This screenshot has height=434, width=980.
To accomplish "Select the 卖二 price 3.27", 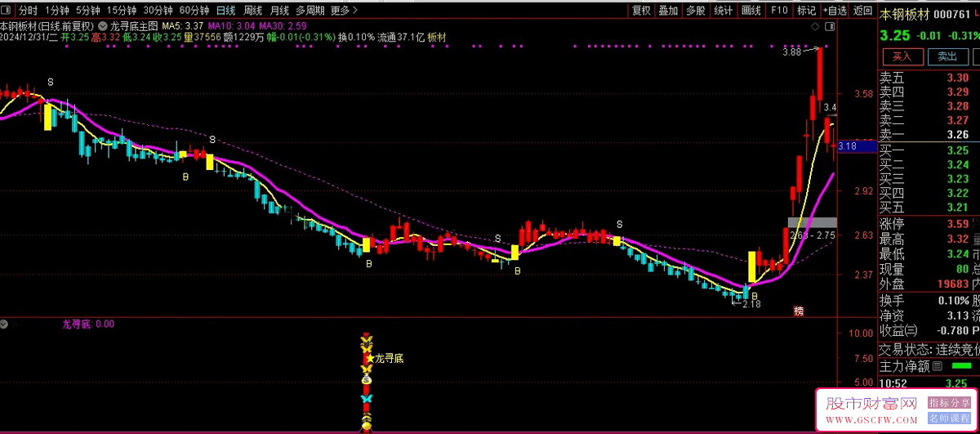I will (x=957, y=120).
